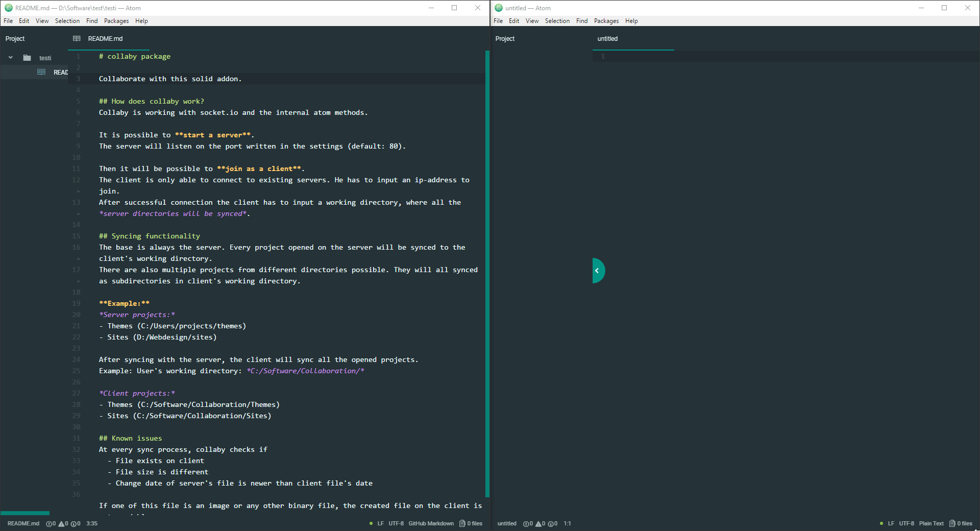Change Plain Text grammar selector
The width and height of the screenshot is (980, 531).
[x=932, y=523]
